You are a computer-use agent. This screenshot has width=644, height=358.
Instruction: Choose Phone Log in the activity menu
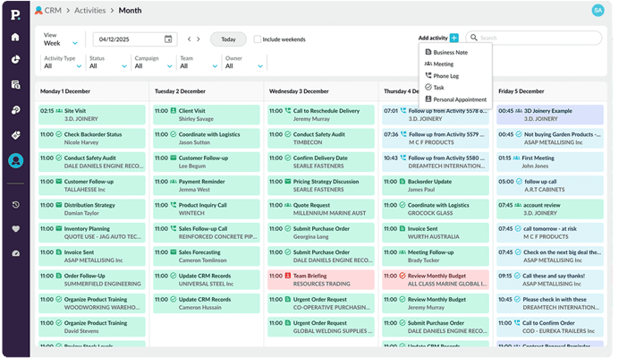450,76
